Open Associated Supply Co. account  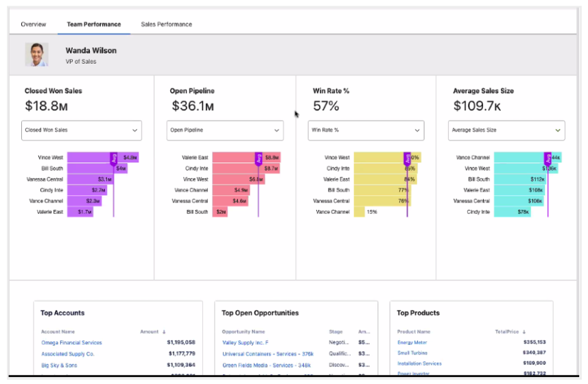tap(68, 354)
